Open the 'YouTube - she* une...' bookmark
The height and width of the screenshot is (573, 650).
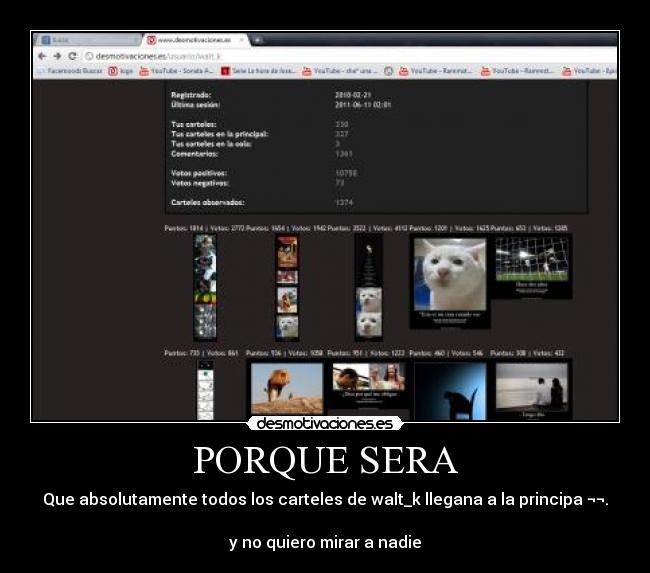tap(340, 71)
